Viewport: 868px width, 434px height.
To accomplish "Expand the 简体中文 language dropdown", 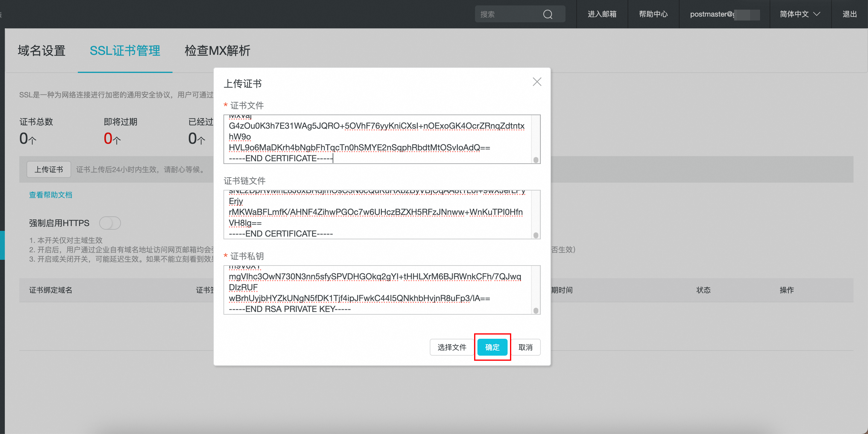I will 800,14.
